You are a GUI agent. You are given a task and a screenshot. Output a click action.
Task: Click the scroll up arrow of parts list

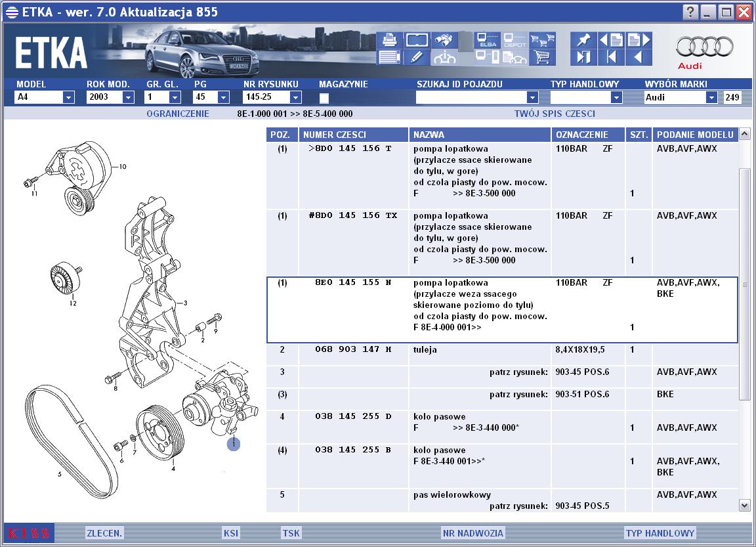[x=744, y=133]
